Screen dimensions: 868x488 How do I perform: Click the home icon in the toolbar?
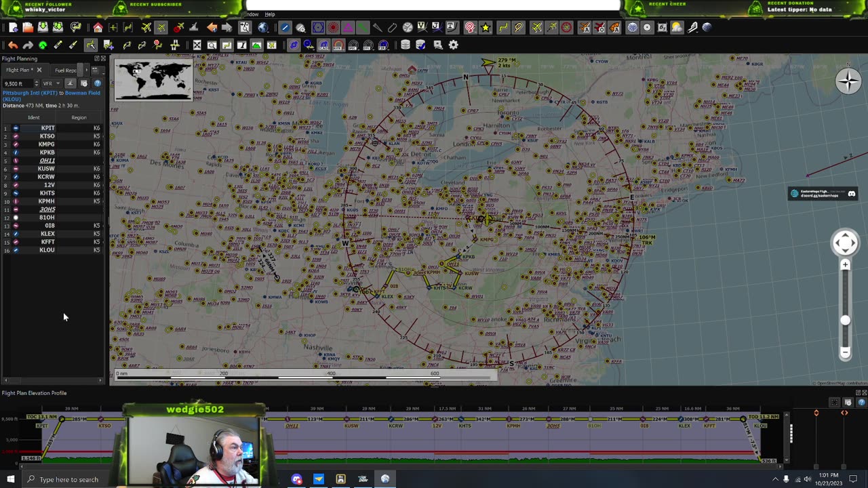pos(98,27)
